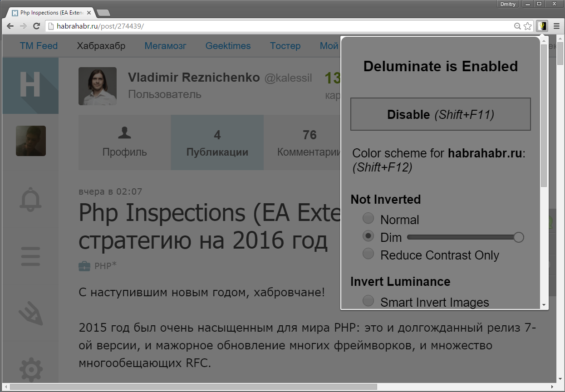Click inside the browser address bar

coord(182,26)
